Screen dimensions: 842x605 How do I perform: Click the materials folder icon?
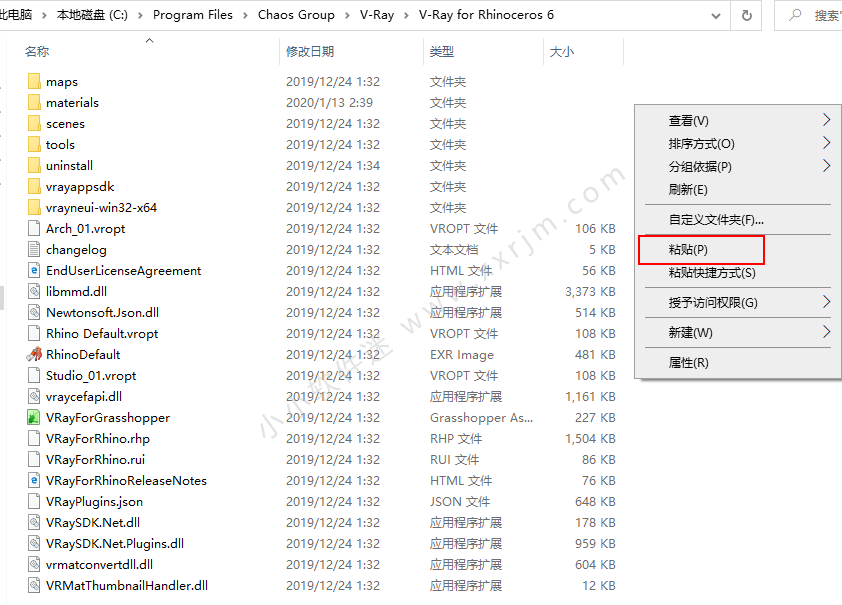(34, 102)
